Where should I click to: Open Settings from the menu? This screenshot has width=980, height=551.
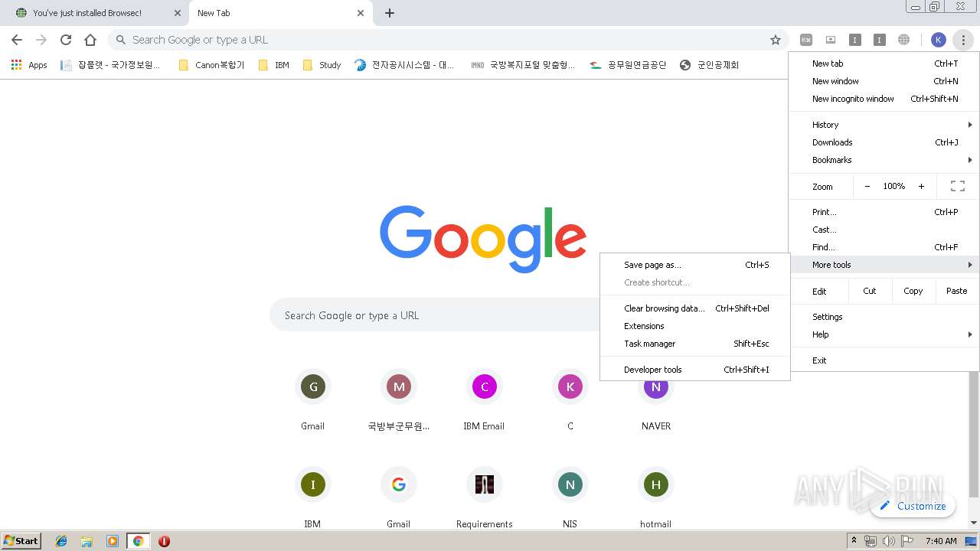coord(884,317)
